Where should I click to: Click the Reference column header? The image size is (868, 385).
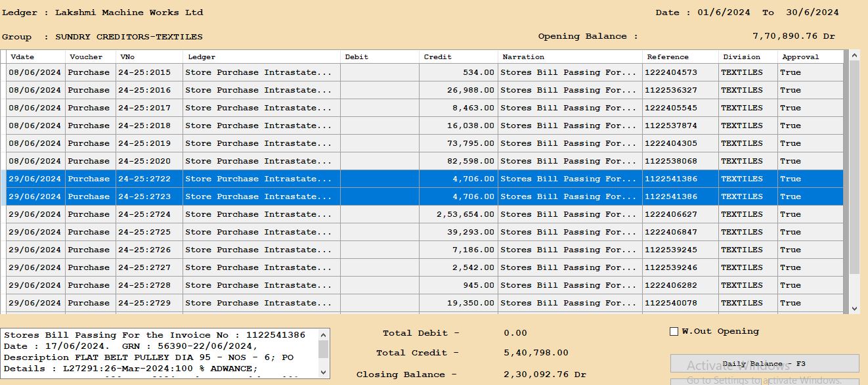[x=668, y=57]
